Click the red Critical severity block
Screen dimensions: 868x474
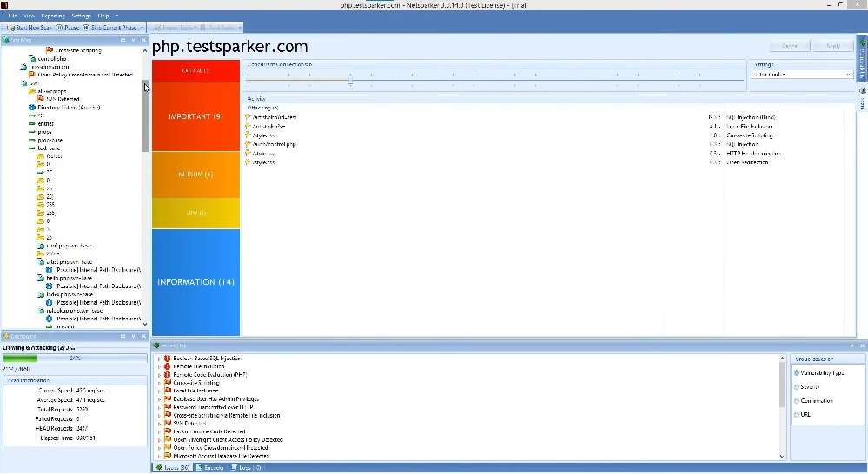(x=196, y=71)
